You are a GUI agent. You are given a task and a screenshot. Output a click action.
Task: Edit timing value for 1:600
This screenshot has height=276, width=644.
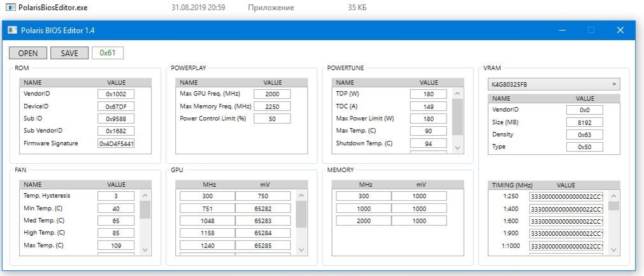click(x=566, y=221)
